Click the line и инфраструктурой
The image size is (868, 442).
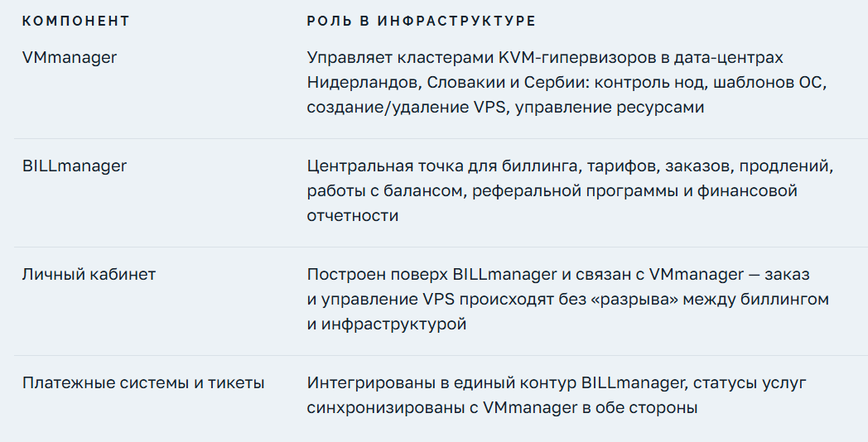coord(387,324)
